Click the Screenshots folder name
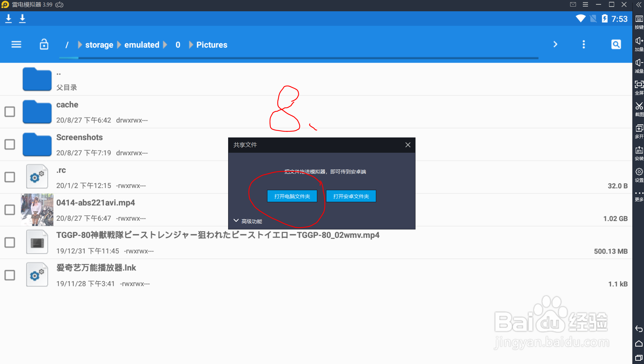This screenshot has height=364, width=644. pos(80,137)
